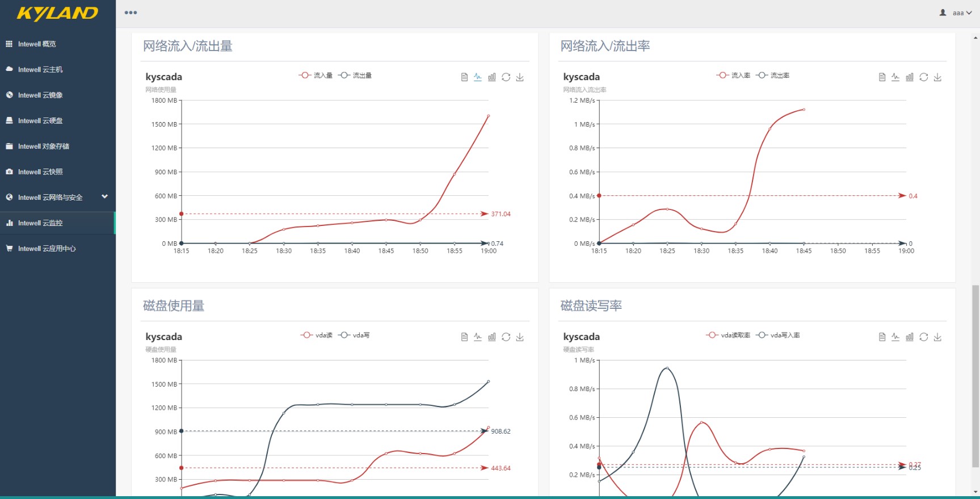Switch 磁盘使用量 chart to line chart
The width and height of the screenshot is (980, 499).
[478, 337]
